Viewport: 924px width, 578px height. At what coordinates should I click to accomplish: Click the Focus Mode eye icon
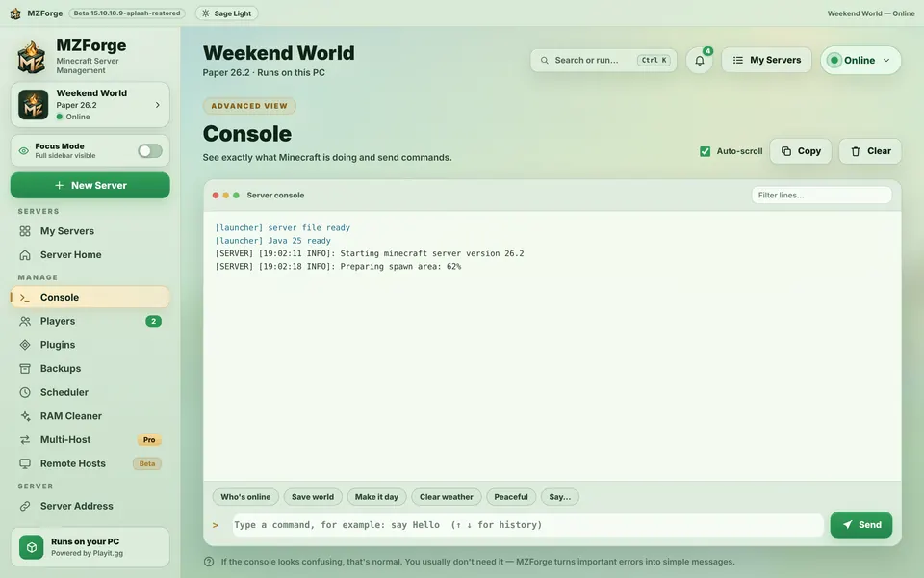coord(23,150)
